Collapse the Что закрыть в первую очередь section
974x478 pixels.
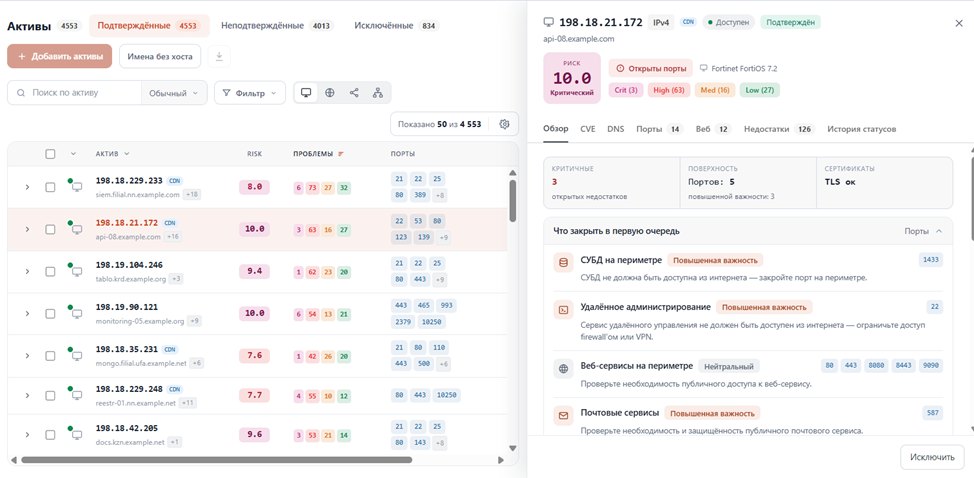click(x=939, y=231)
